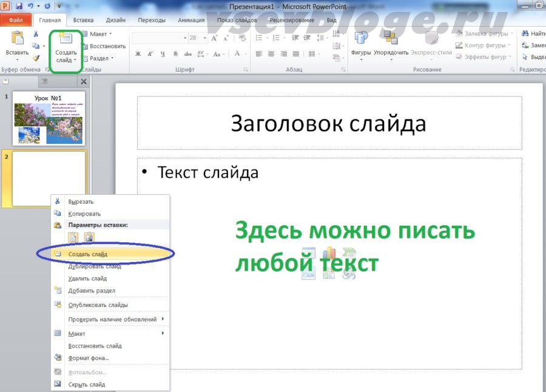
Task: Click the Найти binoculars button
Action: (533, 33)
